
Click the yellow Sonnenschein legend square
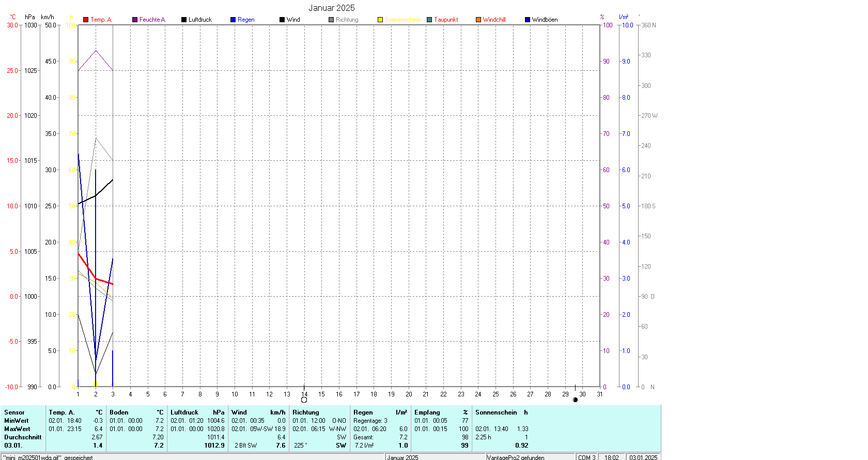pyautogui.click(x=380, y=20)
